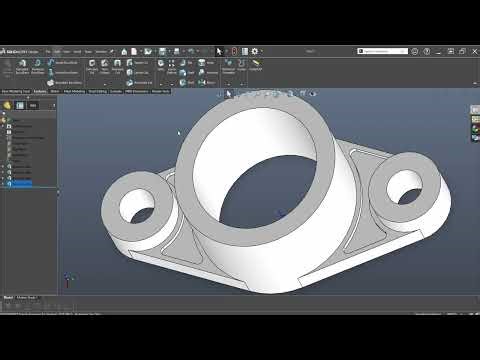Switch to the Direct Editing tab
480x360 pixels.
pyautogui.click(x=98, y=91)
